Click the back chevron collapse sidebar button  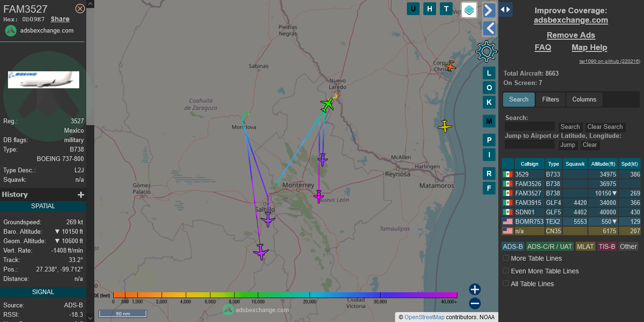point(489,28)
